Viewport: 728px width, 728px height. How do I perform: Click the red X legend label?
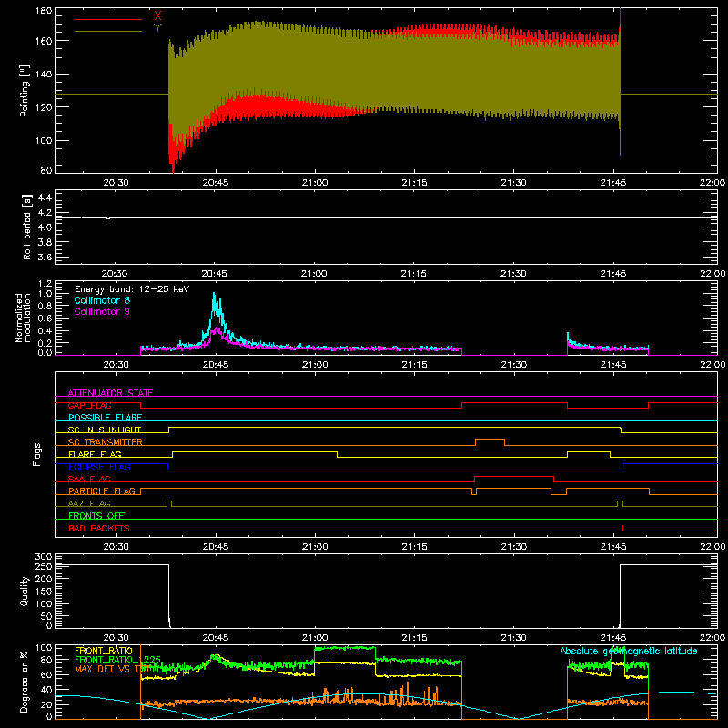click(x=157, y=15)
